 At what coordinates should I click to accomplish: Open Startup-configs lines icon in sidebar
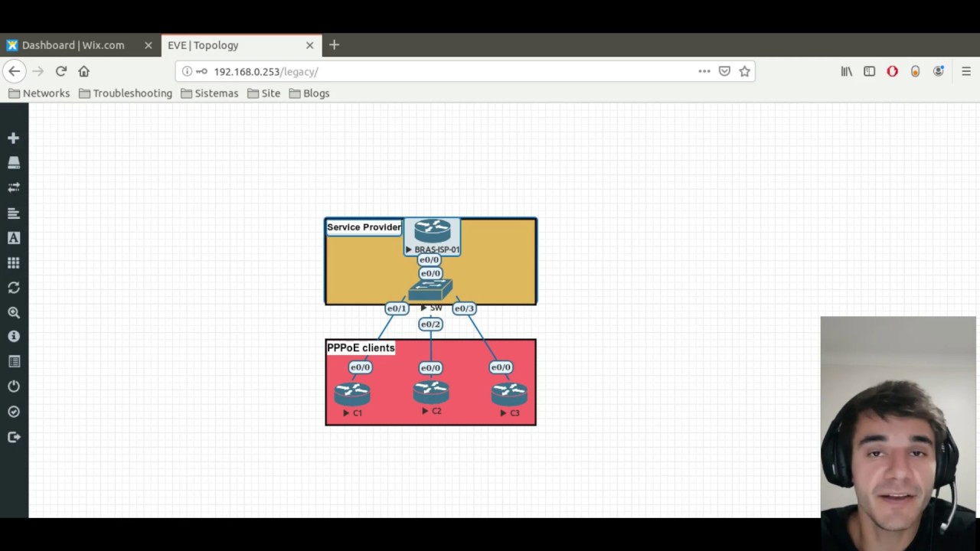(x=13, y=213)
